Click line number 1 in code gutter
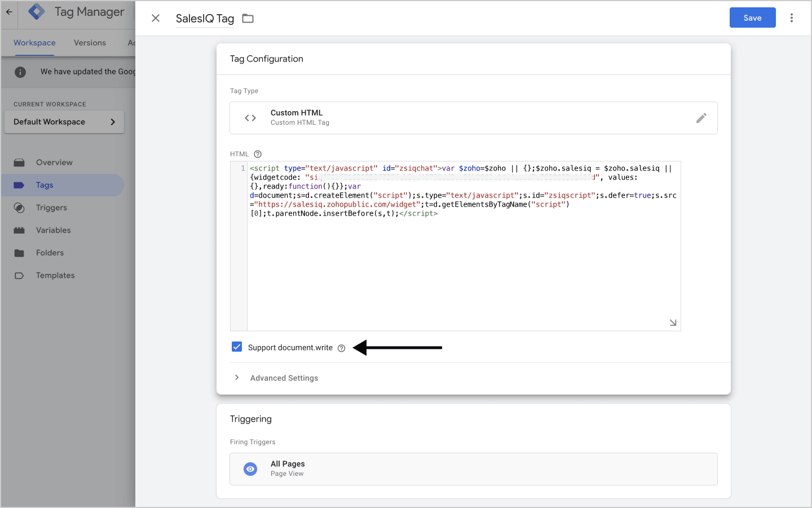 tap(243, 168)
